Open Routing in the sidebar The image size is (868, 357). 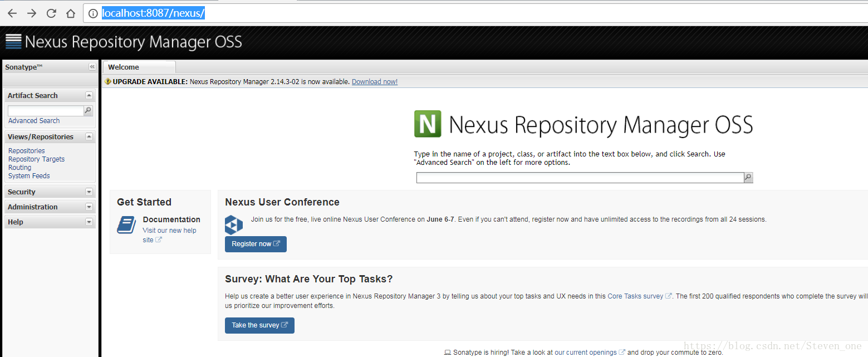point(19,168)
